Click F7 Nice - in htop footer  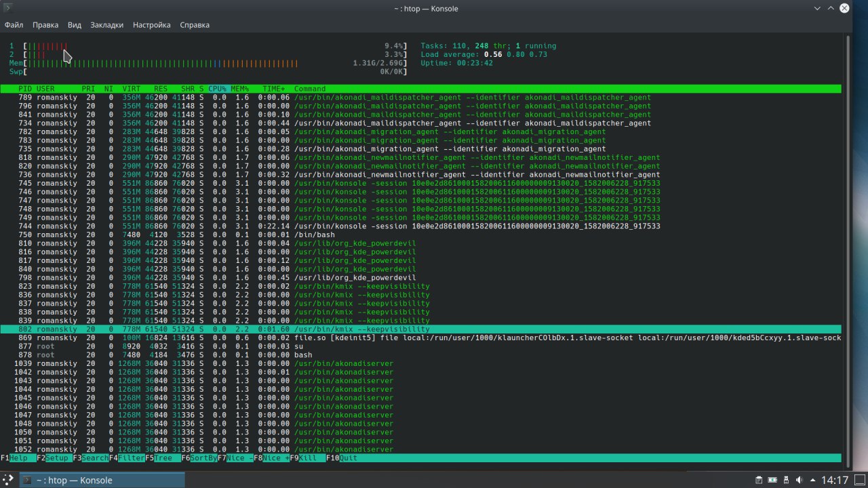(235, 458)
